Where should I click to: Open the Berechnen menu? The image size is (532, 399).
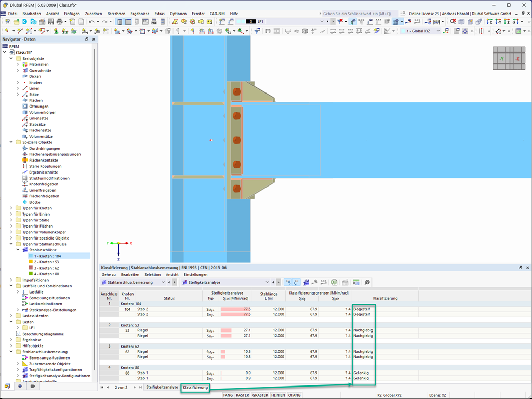coord(116,14)
